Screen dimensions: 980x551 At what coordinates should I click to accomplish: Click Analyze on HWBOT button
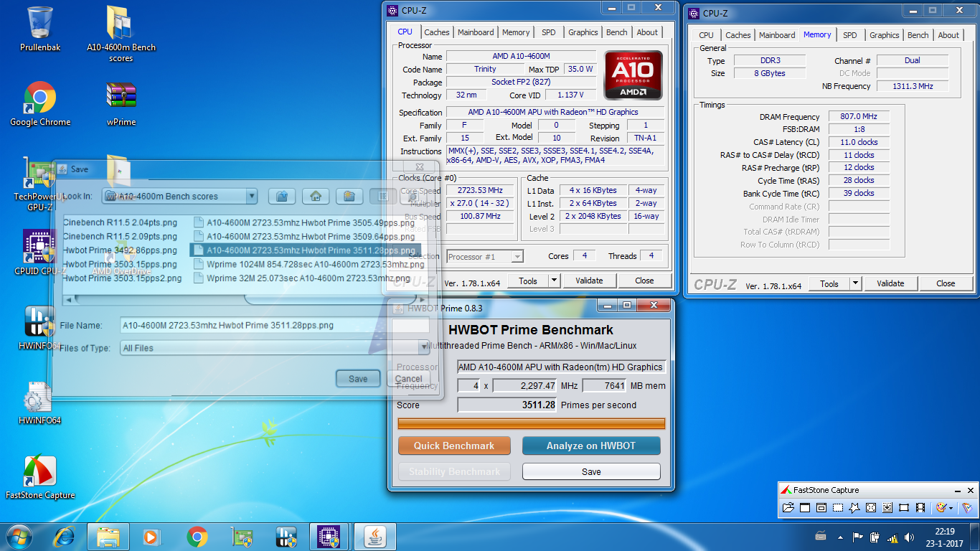(x=591, y=446)
